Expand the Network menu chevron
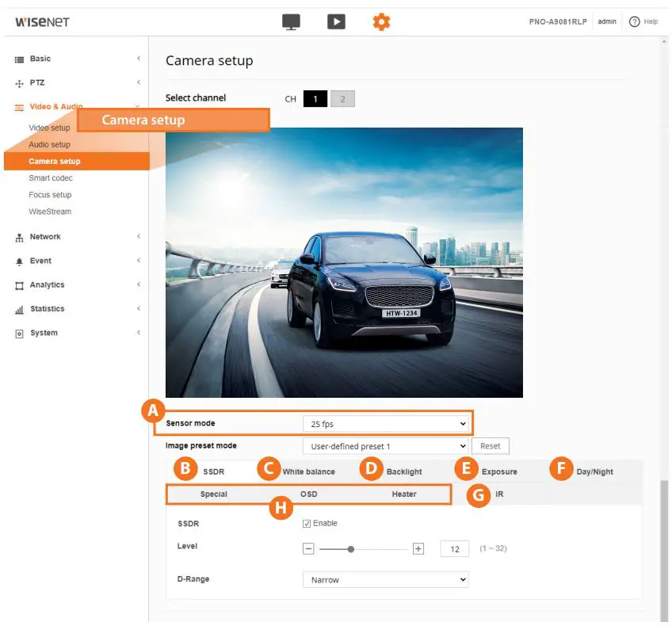672x626 pixels. click(x=139, y=236)
